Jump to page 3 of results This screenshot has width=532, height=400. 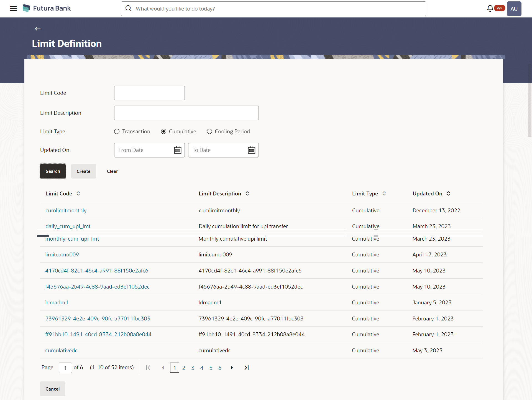pyautogui.click(x=193, y=368)
